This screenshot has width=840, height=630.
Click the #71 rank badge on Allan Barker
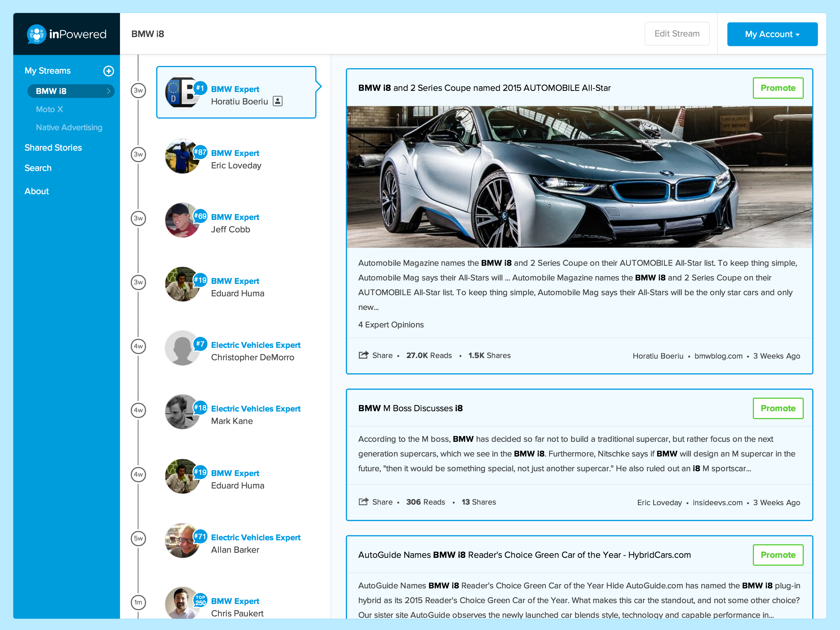[x=200, y=536]
